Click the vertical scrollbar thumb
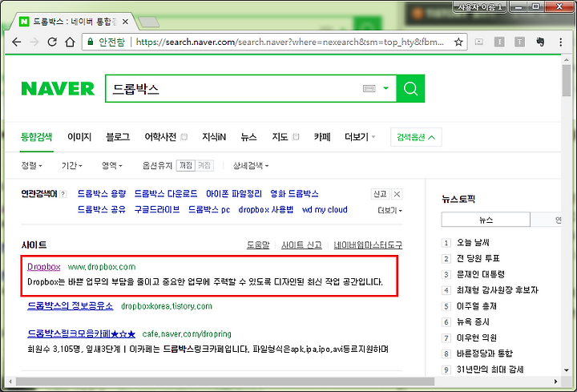The height and width of the screenshot is (392, 577). 566,80
